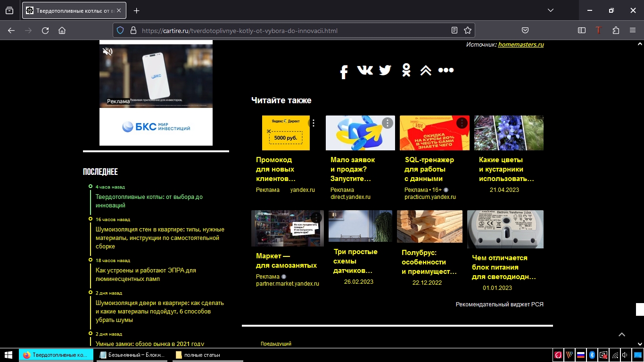644x362 pixels.
Task: Open Твердотопливные котлы article in Последнее list
Action: pyautogui.click(x=149, y=201)
